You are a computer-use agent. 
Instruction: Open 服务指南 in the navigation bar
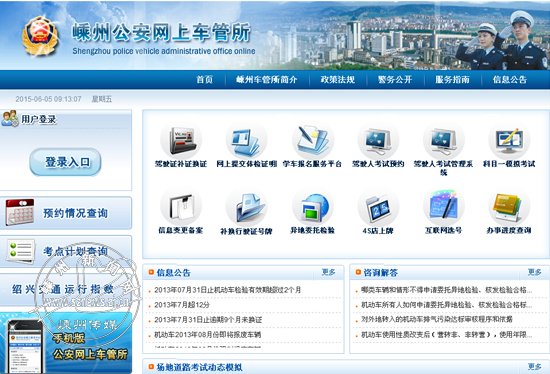click(452, 80)
